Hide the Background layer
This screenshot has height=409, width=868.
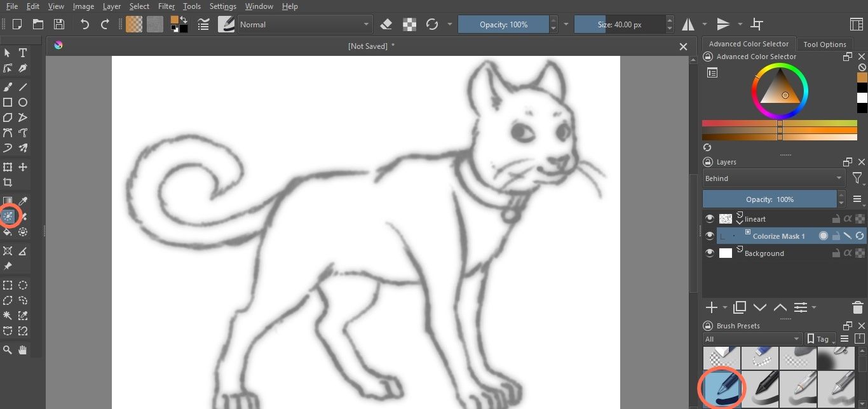click(710, 253)
